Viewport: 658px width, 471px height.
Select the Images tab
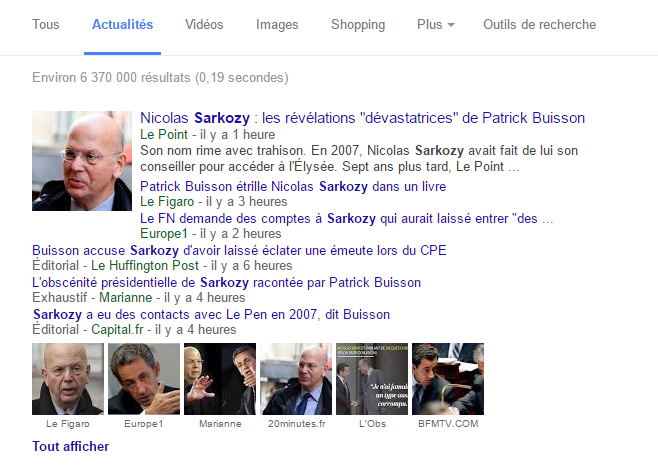[x=277, y=24]
